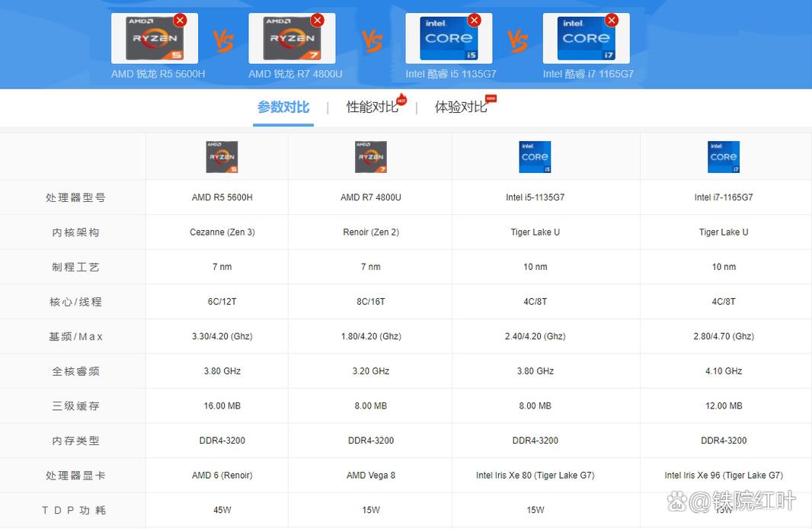Click the Cezanne (Zen 3) cell

click(x=222, y=232)
